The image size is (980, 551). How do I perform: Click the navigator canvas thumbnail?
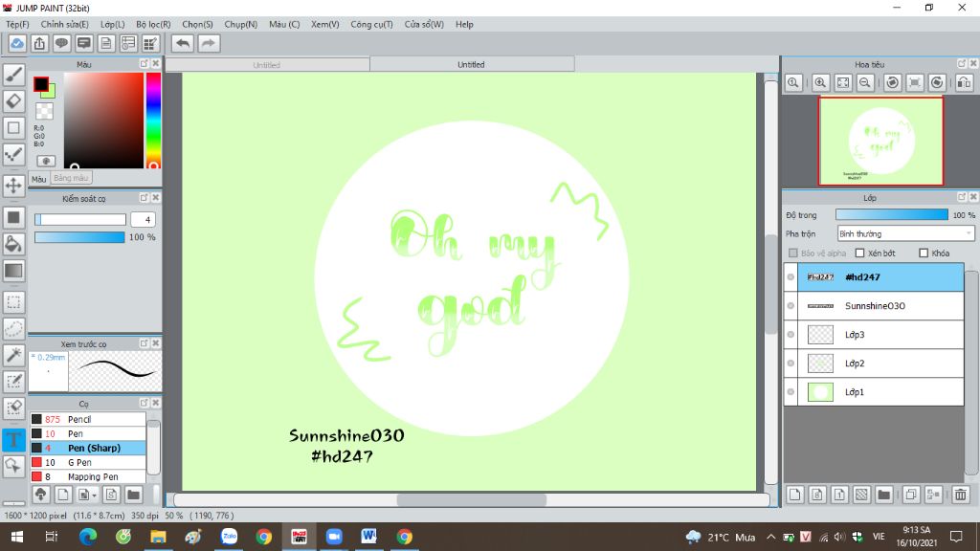point(880,142)
